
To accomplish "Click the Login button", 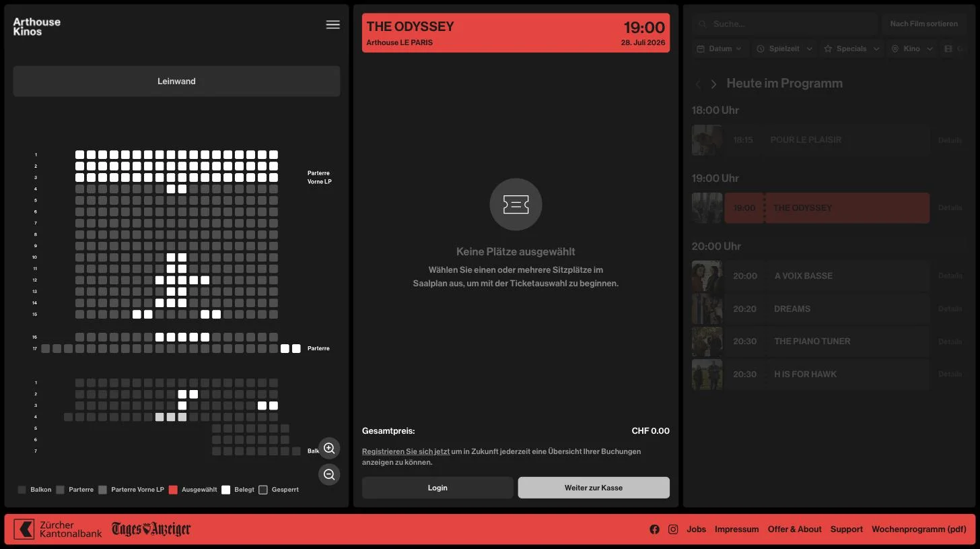I will point(438,488).
